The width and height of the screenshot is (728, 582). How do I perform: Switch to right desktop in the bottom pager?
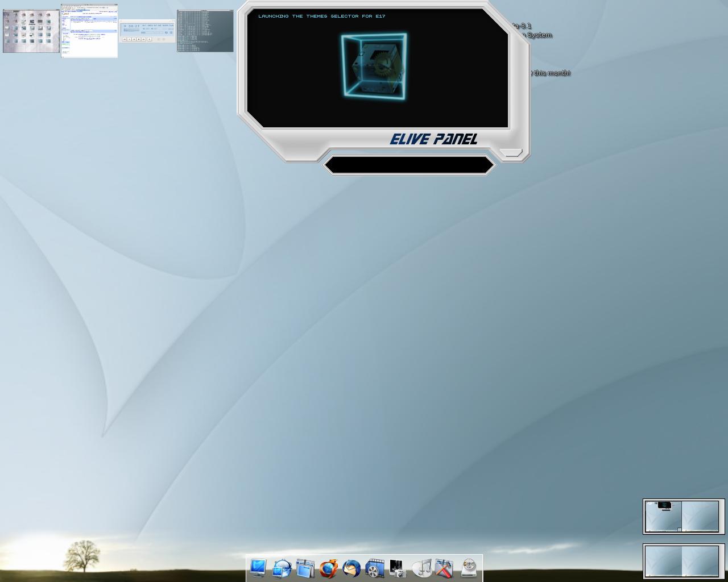[x=700, y=561]
